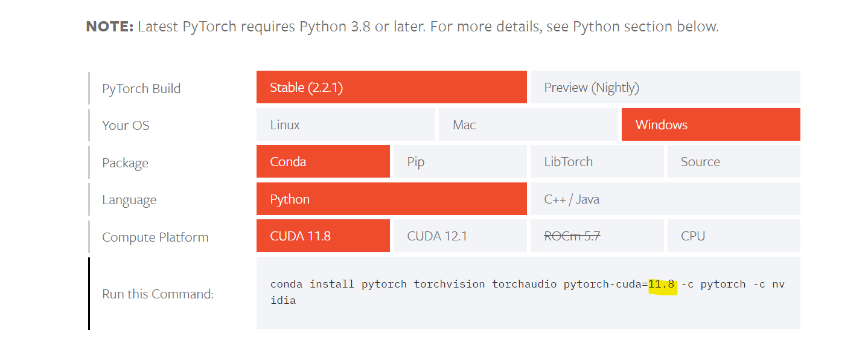This screenshot has height=354, width=868.
Task: Pick Python as the language
Action: [391, 199]
